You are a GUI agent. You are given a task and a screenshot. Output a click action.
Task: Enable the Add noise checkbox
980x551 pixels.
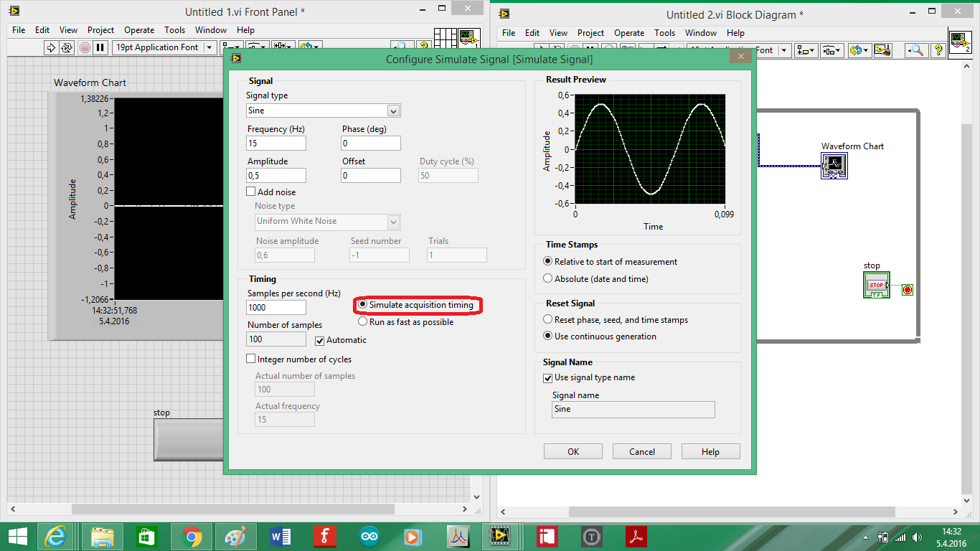(x=251, y=192)
